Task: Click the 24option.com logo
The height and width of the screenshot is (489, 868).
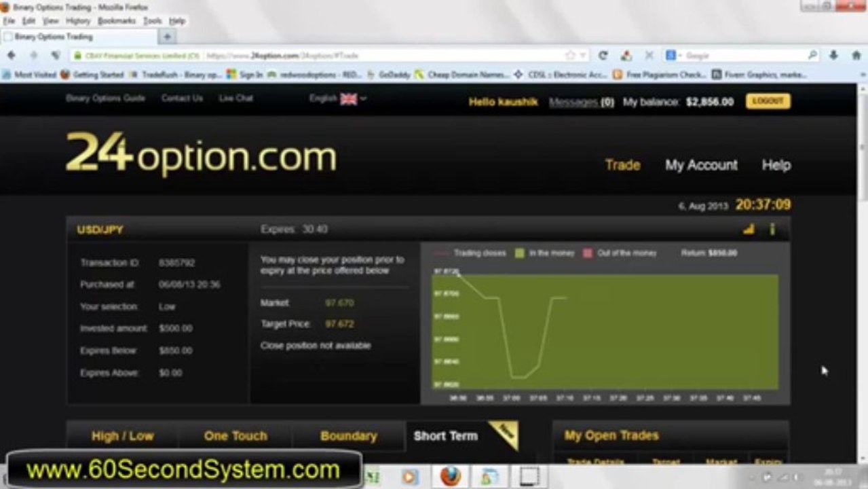Action: [201, 153]
